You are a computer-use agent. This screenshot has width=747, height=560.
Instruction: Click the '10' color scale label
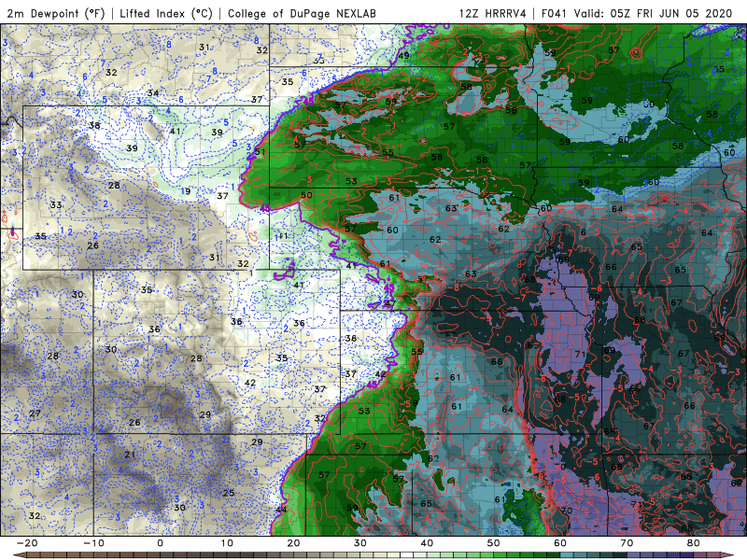click(227, 543)
